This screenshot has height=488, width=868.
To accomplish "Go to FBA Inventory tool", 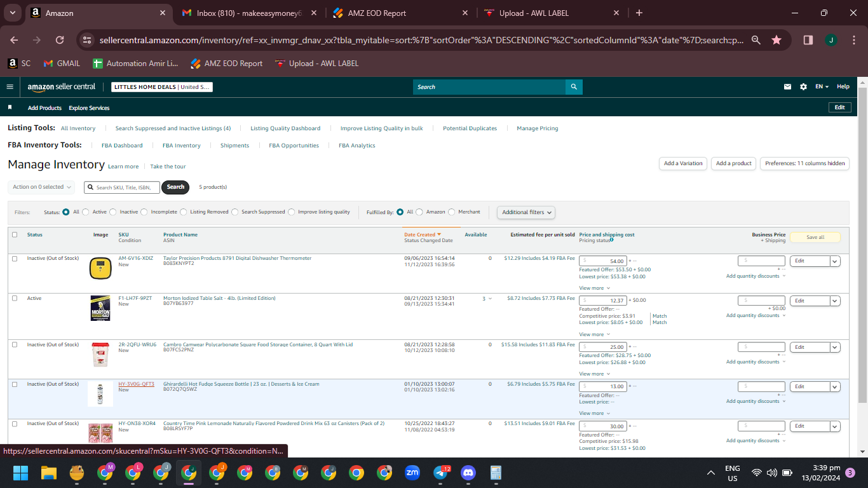I will click(181, 146).
